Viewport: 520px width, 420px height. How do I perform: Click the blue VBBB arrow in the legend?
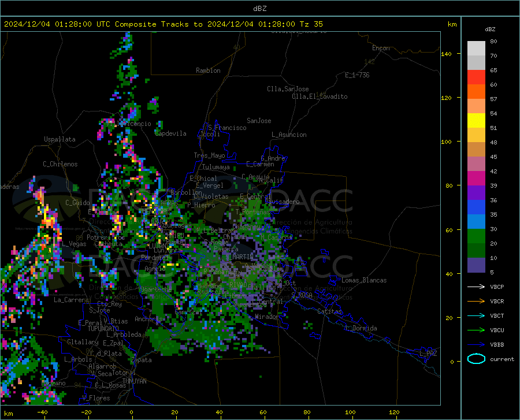click(x=476, y=345)
